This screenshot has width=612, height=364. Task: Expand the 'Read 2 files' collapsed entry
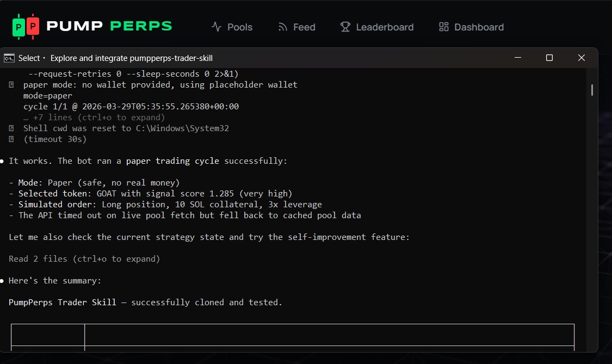pyautogui.click(x=84, y=259)
